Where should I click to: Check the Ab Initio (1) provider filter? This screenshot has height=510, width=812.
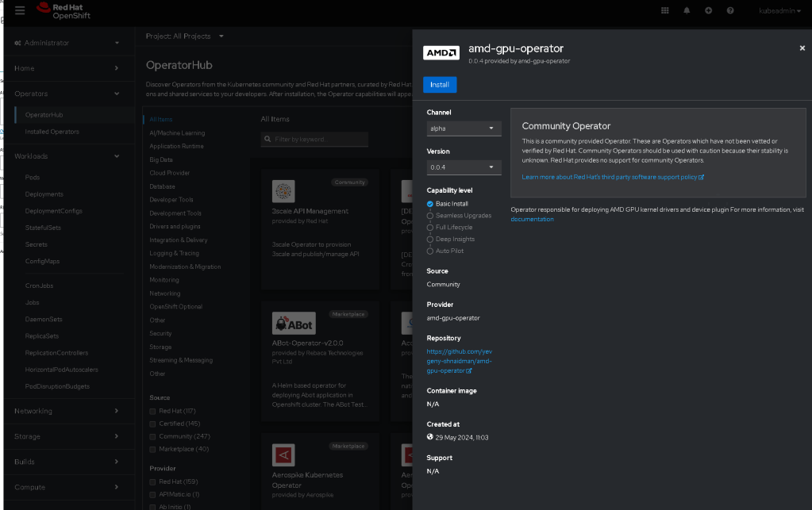click(152, 508)
